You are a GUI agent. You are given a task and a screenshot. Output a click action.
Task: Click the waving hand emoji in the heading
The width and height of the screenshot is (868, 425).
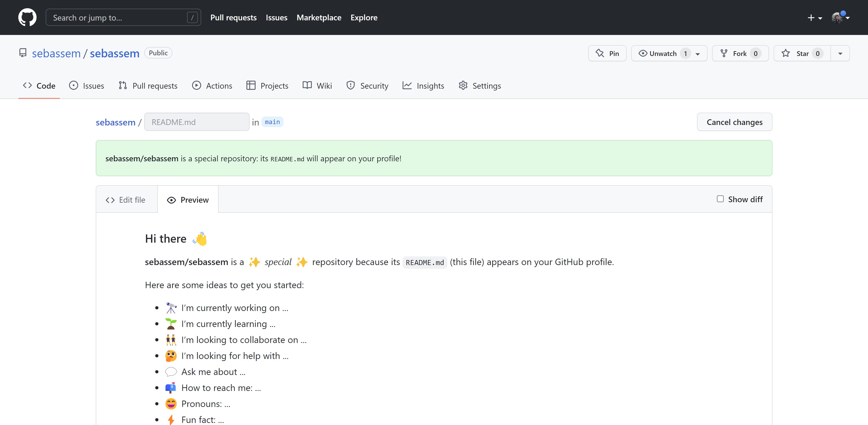point(200,239)
